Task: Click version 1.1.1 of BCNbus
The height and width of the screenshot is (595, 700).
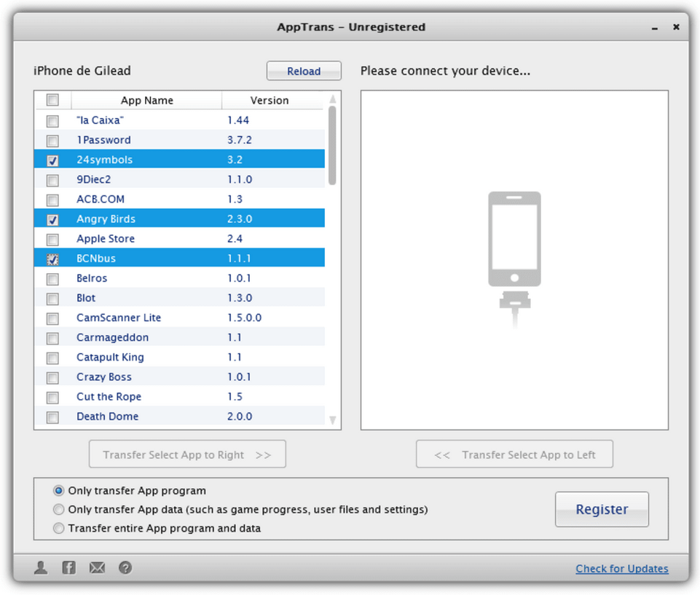Action: point(239,258)
